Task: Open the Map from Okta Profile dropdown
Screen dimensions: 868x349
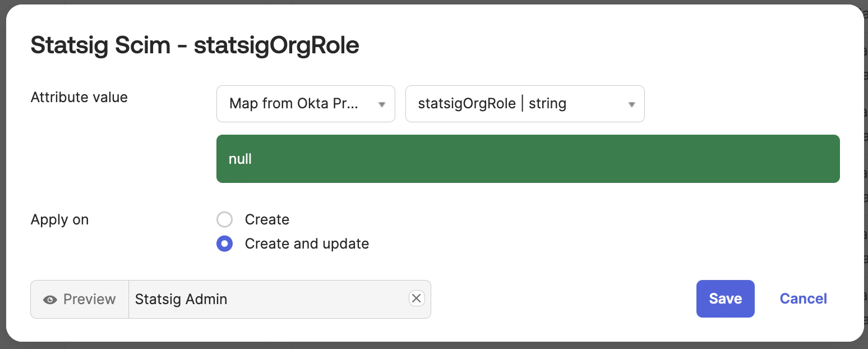Action: click(306, 104)
